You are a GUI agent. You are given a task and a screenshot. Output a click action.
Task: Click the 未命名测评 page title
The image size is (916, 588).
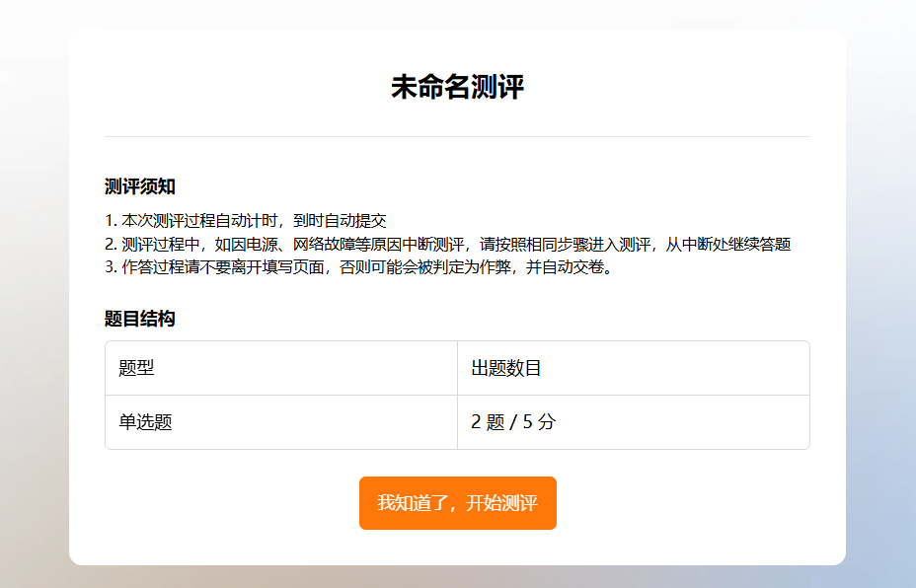click(x=457, y=87)
